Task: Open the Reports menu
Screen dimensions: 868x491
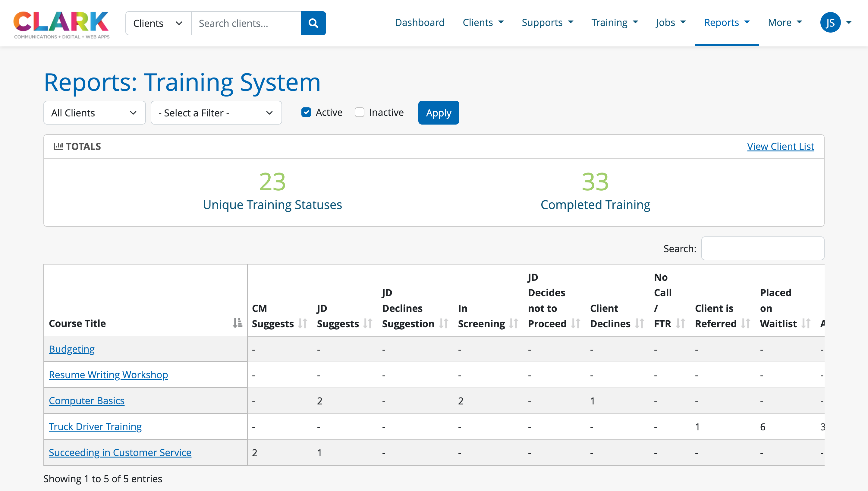Action: (x=726, y=23)
